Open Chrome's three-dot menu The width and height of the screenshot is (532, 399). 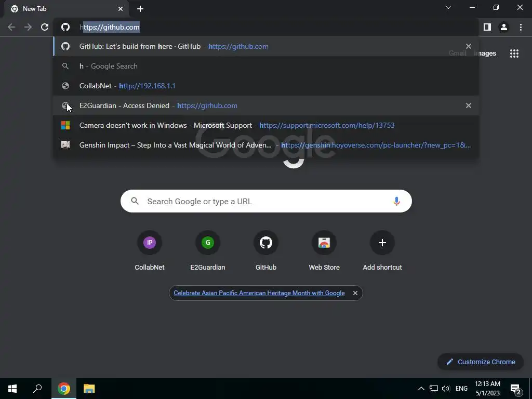click(521, 27)
